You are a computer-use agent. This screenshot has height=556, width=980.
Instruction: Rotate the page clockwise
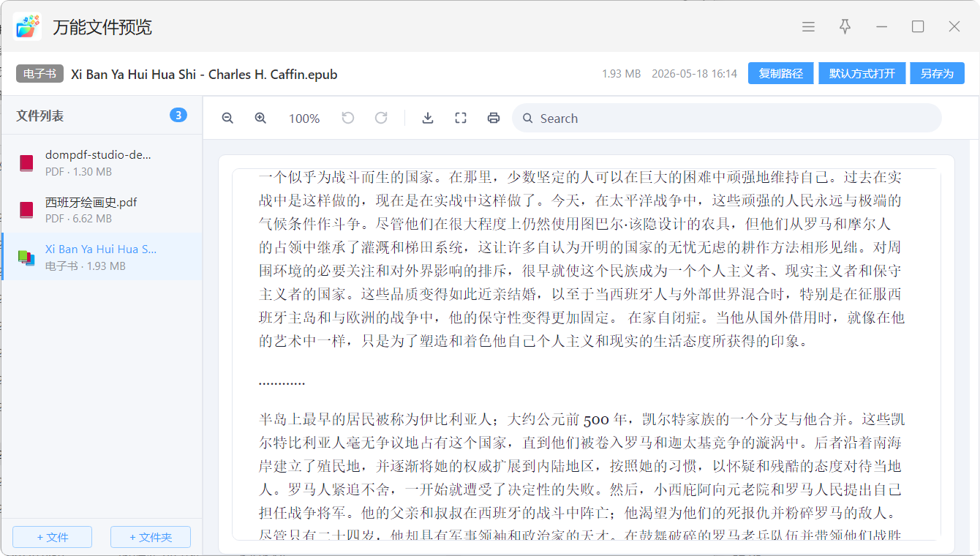click(x=381, y=118)
